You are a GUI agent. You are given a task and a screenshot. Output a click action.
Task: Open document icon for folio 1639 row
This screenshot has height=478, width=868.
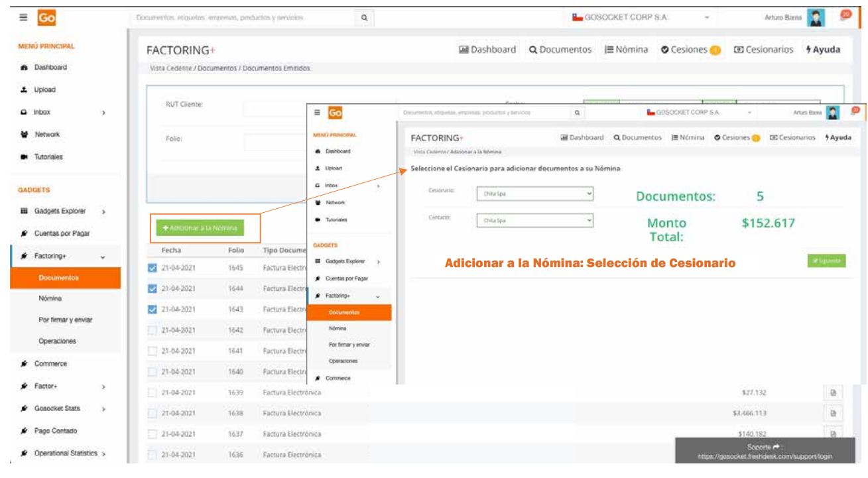point(833,392)
